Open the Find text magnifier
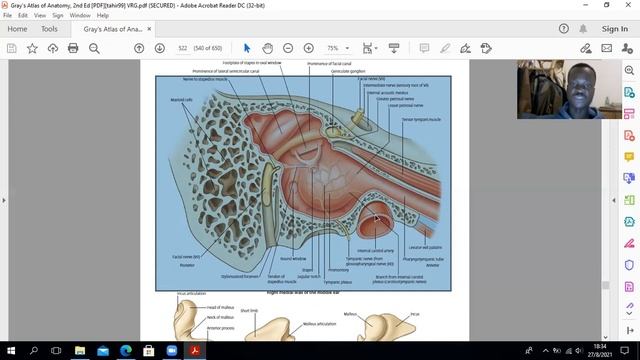 coord(94,48)
